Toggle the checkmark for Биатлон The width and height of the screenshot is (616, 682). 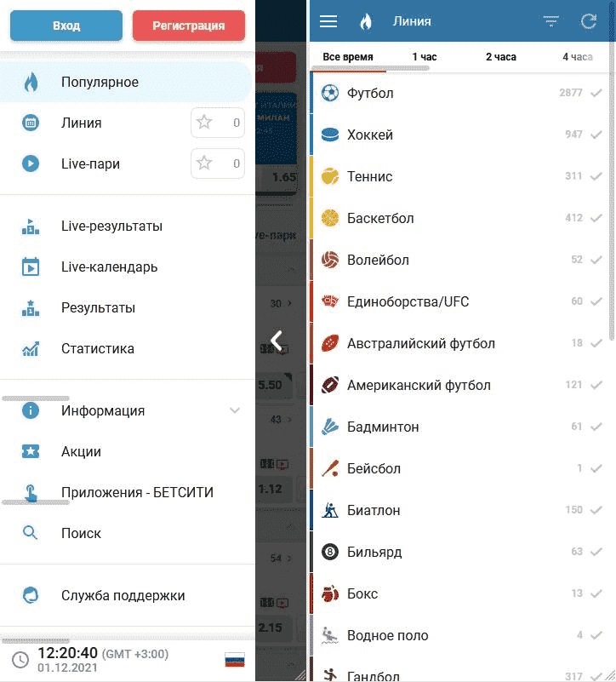[596, 510]
